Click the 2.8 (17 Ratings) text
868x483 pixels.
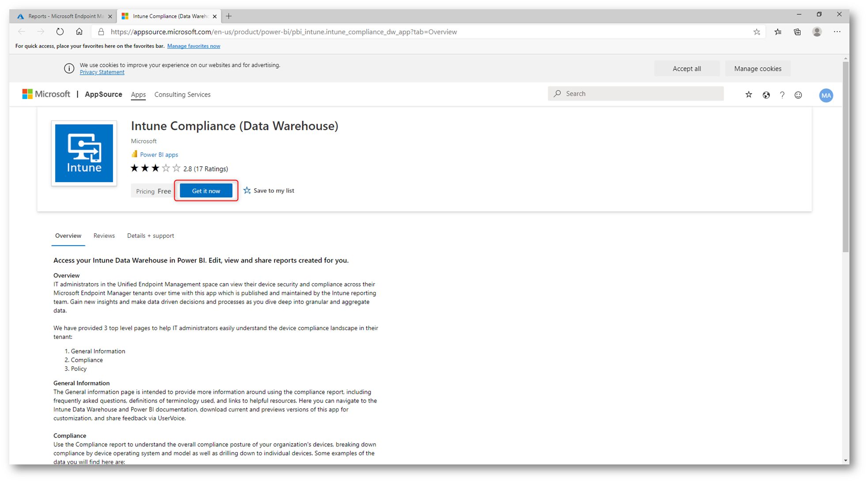[x=205, y=169]
